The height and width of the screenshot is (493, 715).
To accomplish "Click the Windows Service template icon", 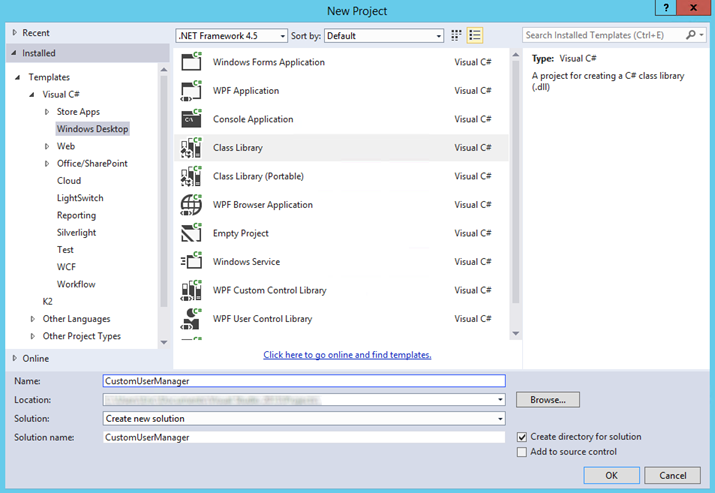I will 191,261.
